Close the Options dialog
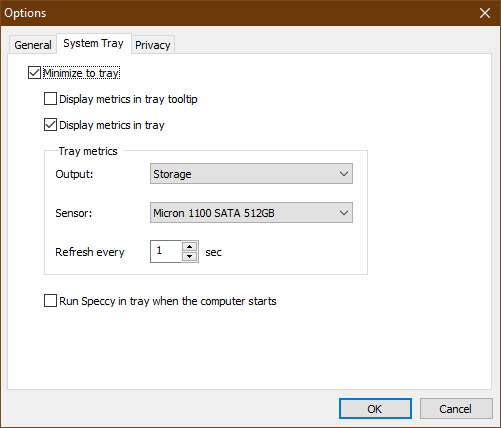 [x=485, y=13]
